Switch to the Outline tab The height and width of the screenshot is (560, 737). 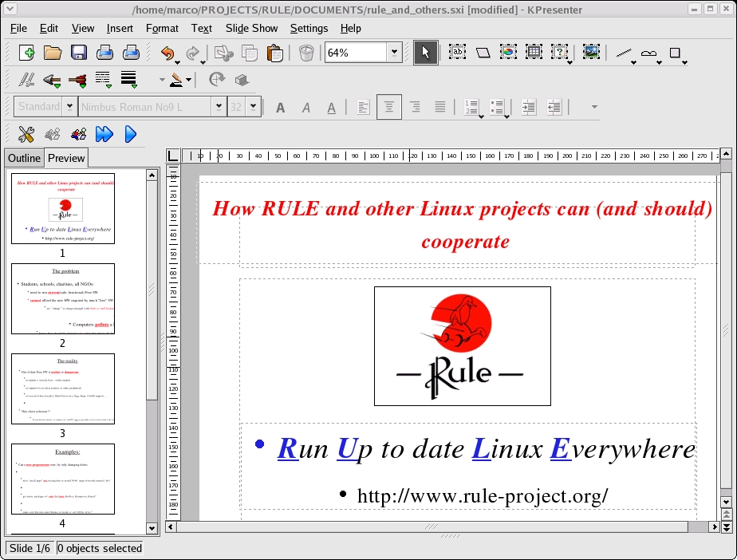click(x=24, y=158)
